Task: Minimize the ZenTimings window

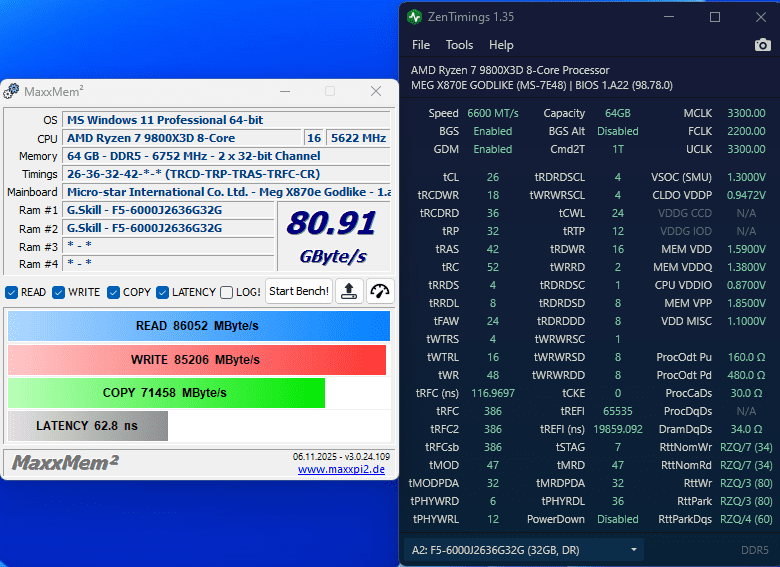Action: coord(669,17)
